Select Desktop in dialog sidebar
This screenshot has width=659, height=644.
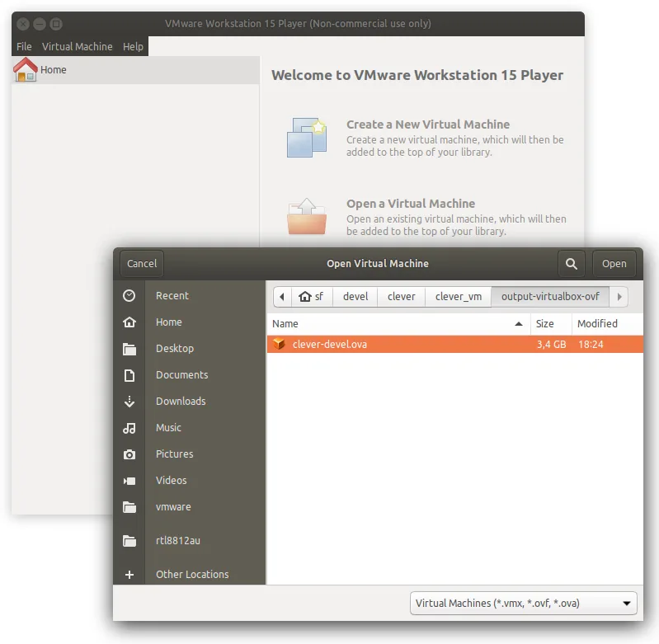(175, 349)
